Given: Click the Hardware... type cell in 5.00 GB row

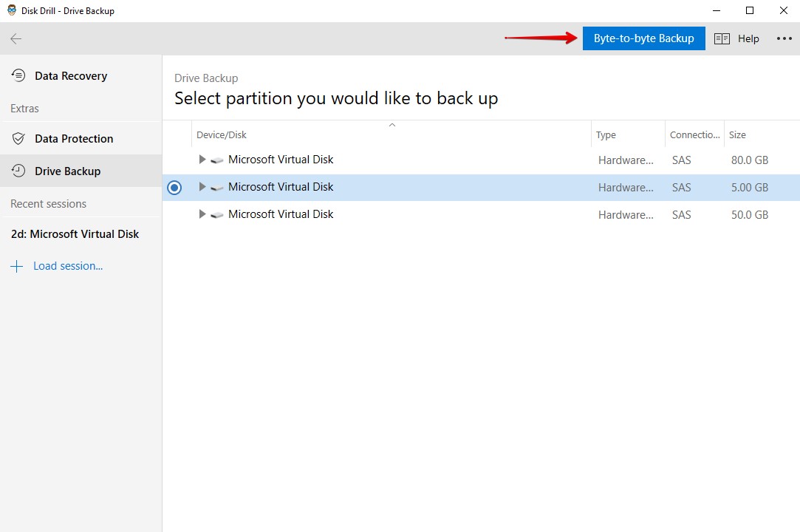Looking at the screenshot, I should (626, 188).
